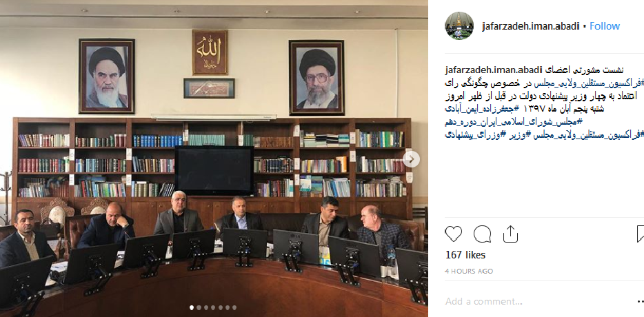Open jafarzadeh.iman.abadi username in post header
644x317 pixels.
pos(530,26)
